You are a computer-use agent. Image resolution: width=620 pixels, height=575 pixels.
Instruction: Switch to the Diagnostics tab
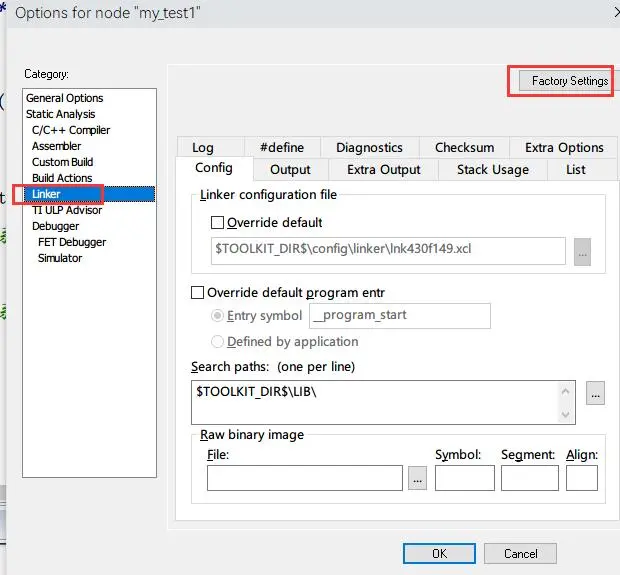[369, 148]
